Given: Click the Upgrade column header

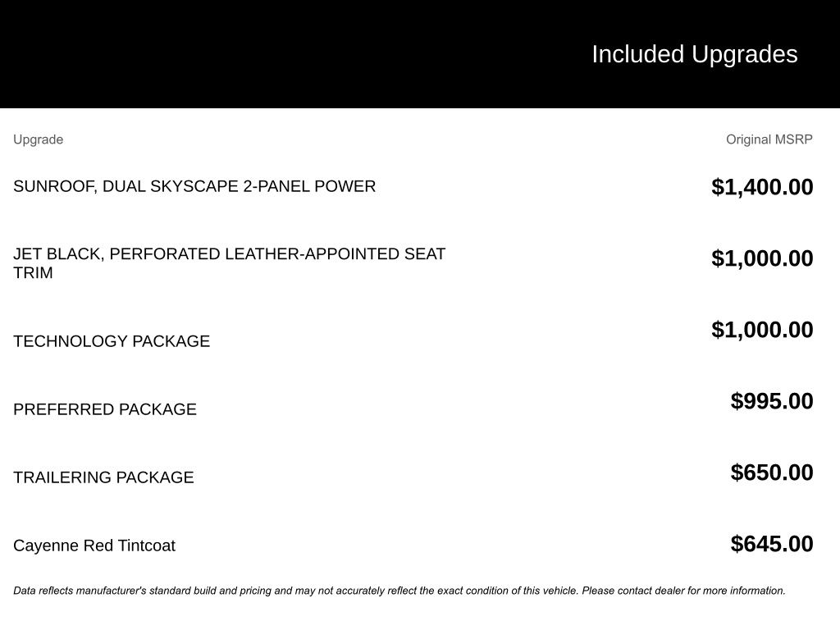Looking at the screenshot, I should click(38, 139).
